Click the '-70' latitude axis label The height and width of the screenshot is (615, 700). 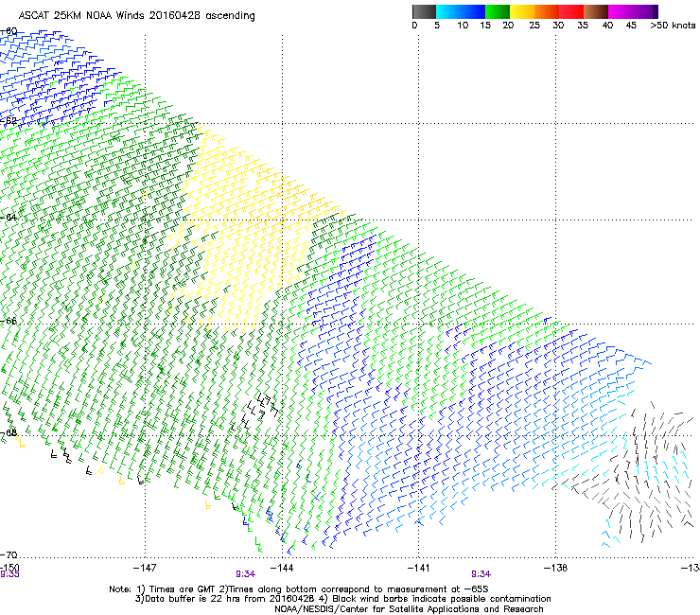pyautogui.click(x=9, y=554)
